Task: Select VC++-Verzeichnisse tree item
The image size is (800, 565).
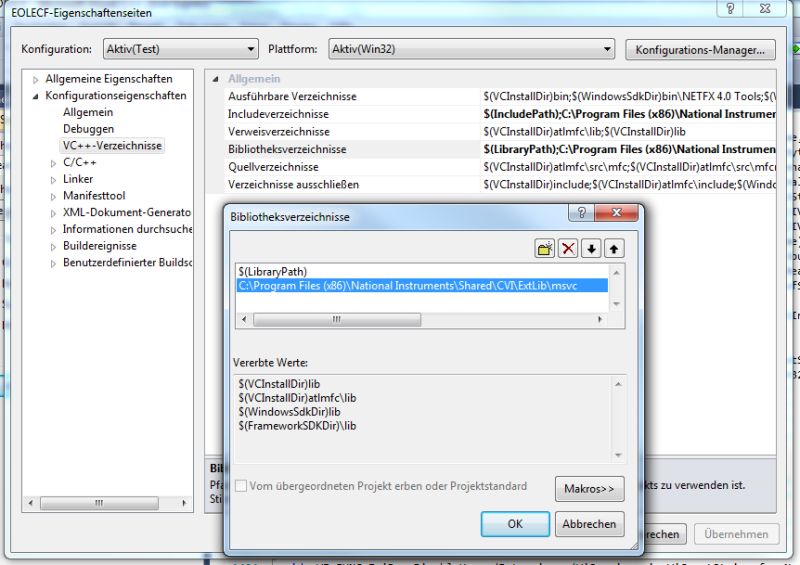Action: [112, 145]
